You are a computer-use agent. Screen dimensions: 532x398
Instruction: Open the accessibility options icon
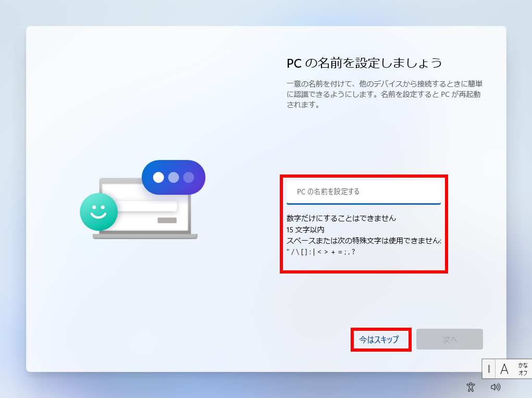point(471,387)
